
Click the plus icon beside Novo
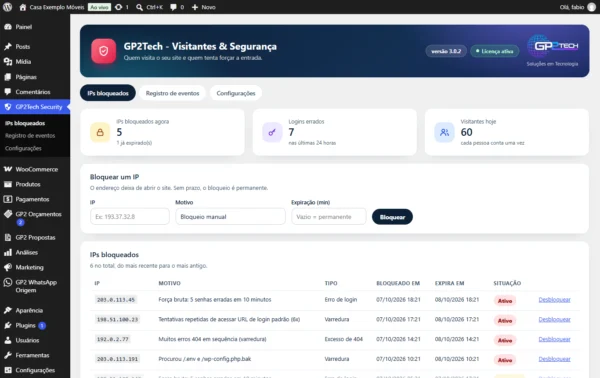pos(195,7)
